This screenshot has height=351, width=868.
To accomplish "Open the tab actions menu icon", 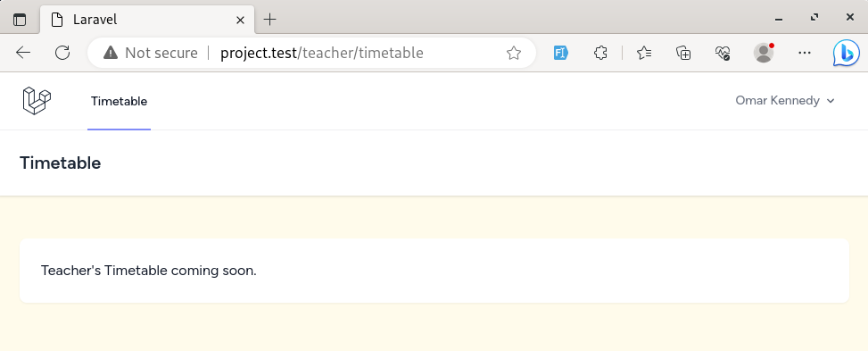I will [x=20, y=20].
